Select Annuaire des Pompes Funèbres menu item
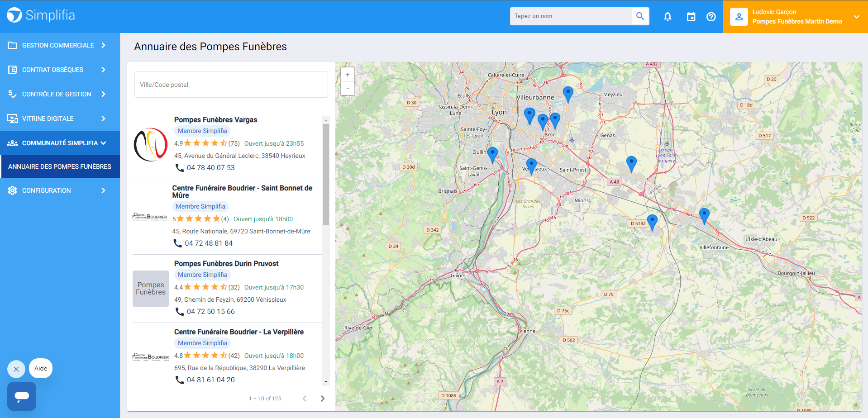Image resolution: width=868 pixels, height=418 pixels. (x=60, y=166)
